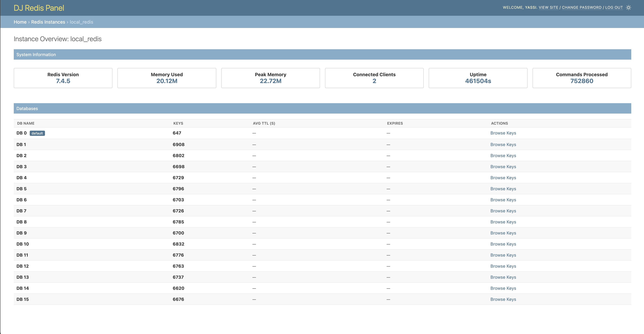Open the Home breadcrumb link
The image size is (644, 334).
(x=20, y=22)
